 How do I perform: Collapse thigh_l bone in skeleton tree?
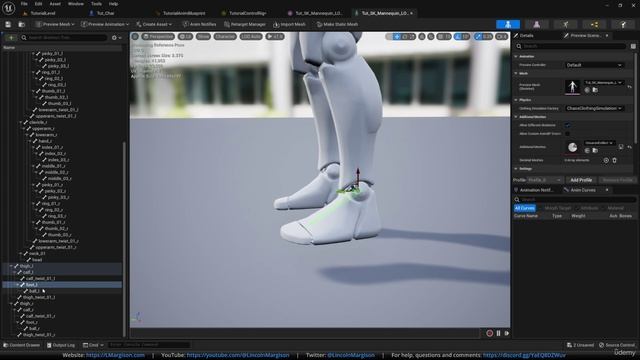[x=11, y=266]
